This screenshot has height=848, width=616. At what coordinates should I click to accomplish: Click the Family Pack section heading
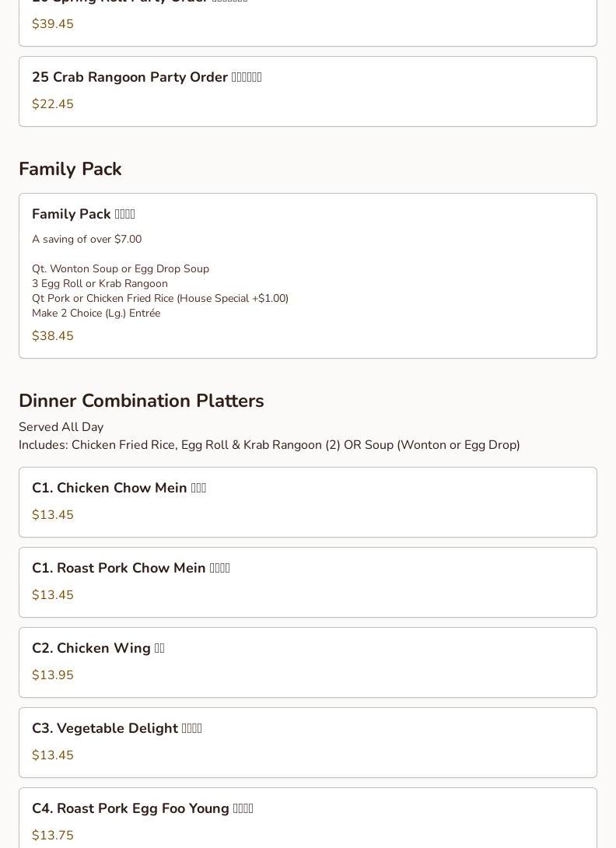(x=70, y=169)
